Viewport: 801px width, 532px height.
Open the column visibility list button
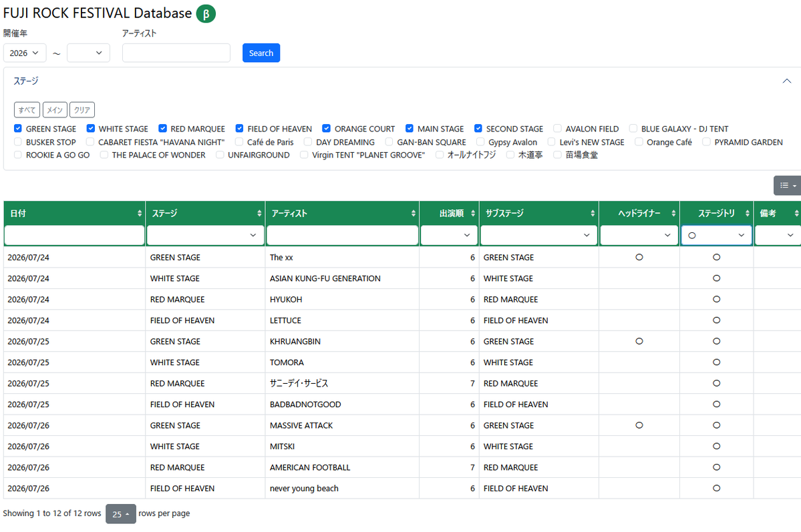pyautogui.click(x=787, y=186)
